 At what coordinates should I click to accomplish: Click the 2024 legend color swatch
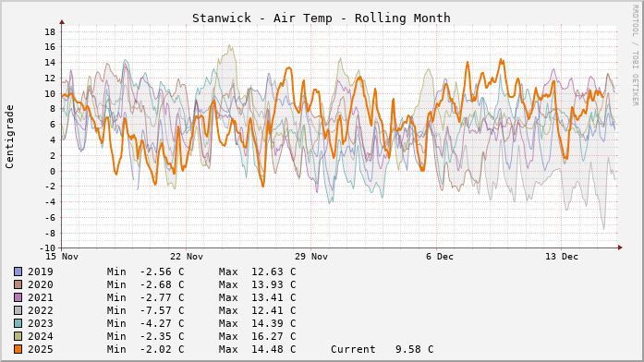point(18,336)
